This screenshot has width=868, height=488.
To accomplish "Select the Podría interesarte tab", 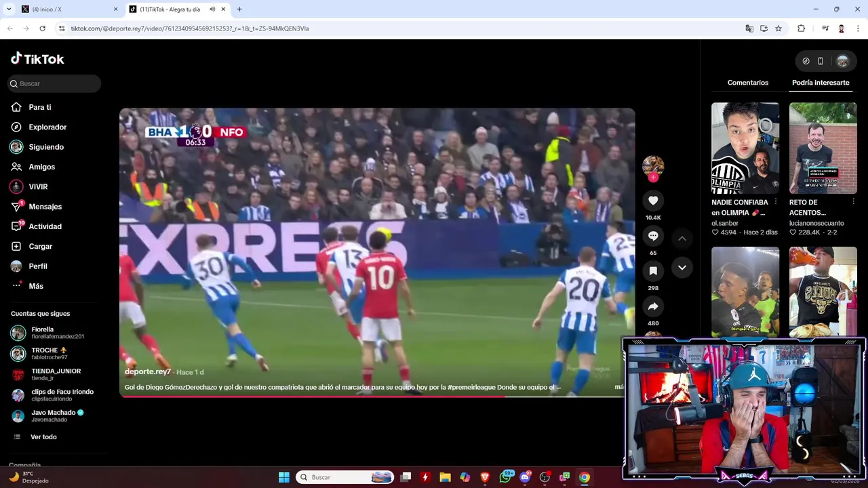I will coord(821,83).
